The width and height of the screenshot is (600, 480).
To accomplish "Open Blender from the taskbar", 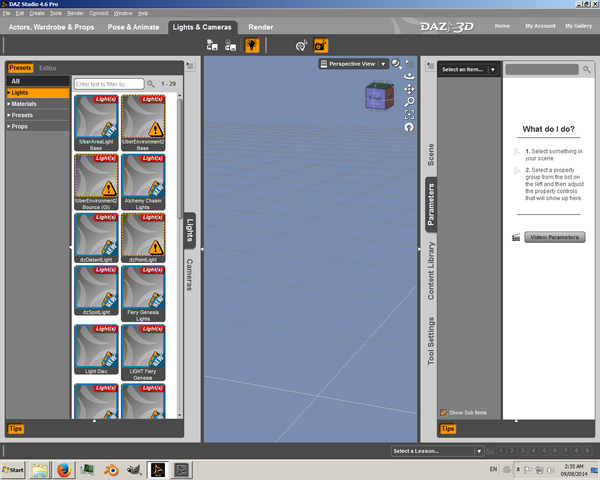I will tap(111, 470).
